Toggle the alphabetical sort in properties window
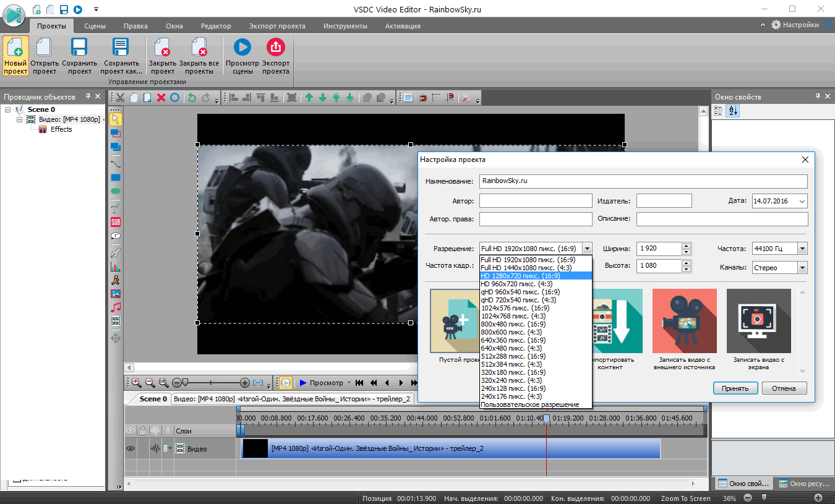The height and width of the screenshot is (504, 835). point(734,111)
